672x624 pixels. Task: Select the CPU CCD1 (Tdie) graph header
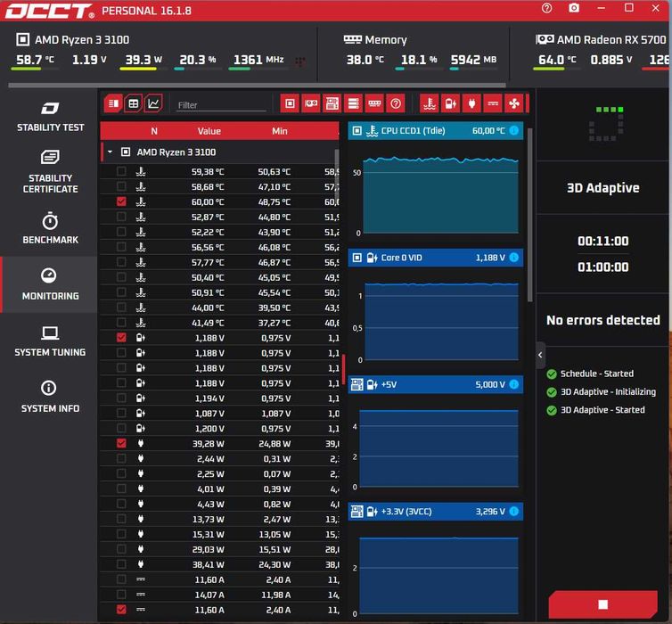tap(436, 131)
